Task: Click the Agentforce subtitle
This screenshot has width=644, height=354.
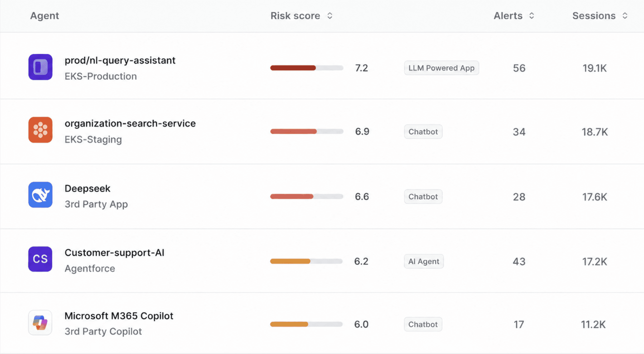Action: (x=90, y=269)
